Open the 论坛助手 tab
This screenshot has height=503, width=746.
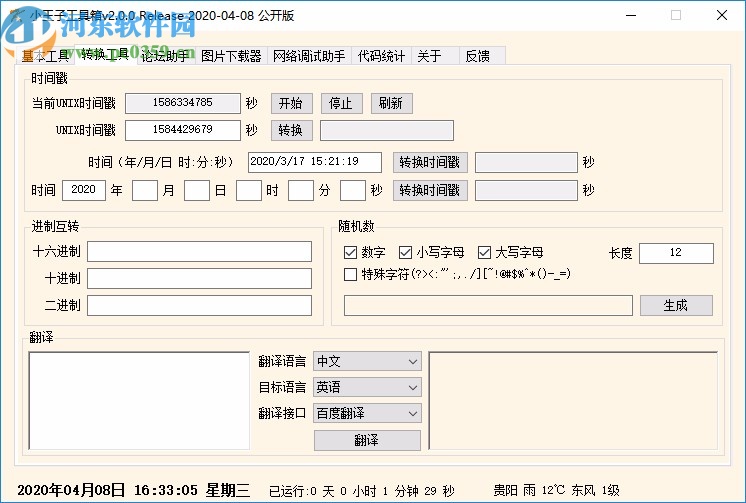(165, 56)
